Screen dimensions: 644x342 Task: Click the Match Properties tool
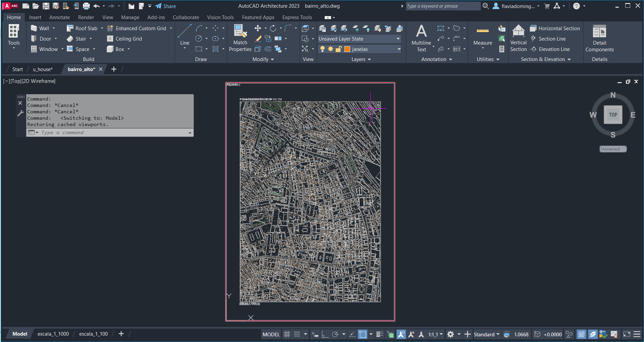(240, 38)
